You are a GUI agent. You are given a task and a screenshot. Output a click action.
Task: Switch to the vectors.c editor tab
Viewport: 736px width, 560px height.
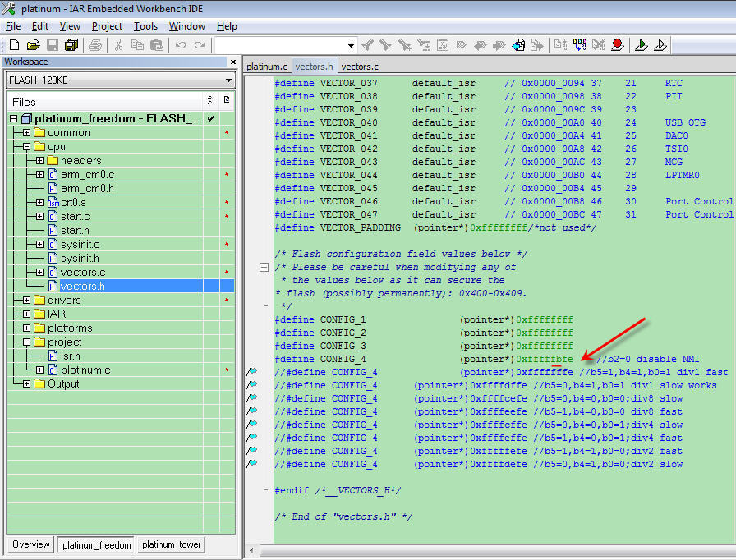click(x=360, y=67)
